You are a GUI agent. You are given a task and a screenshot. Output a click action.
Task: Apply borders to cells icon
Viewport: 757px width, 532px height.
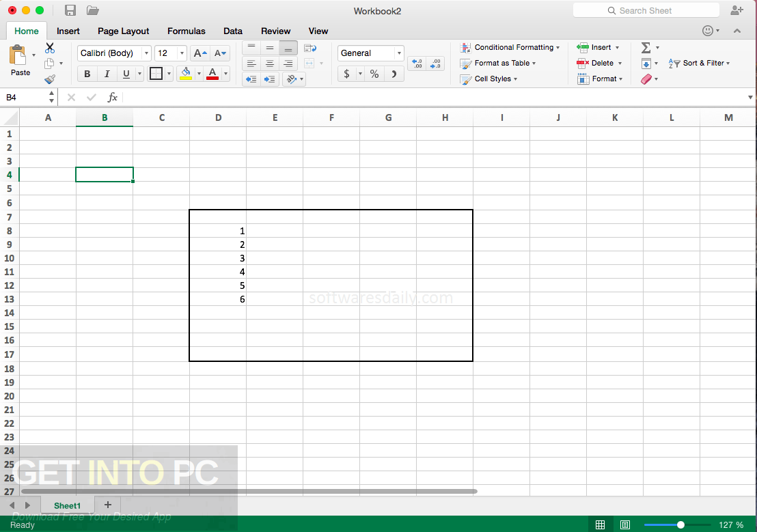click(x=156, y=73)
